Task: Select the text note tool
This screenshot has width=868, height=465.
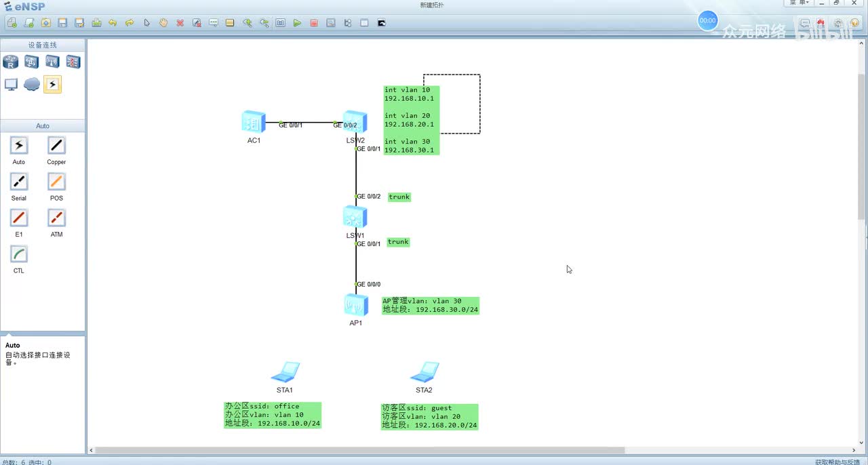Action: 214,22
